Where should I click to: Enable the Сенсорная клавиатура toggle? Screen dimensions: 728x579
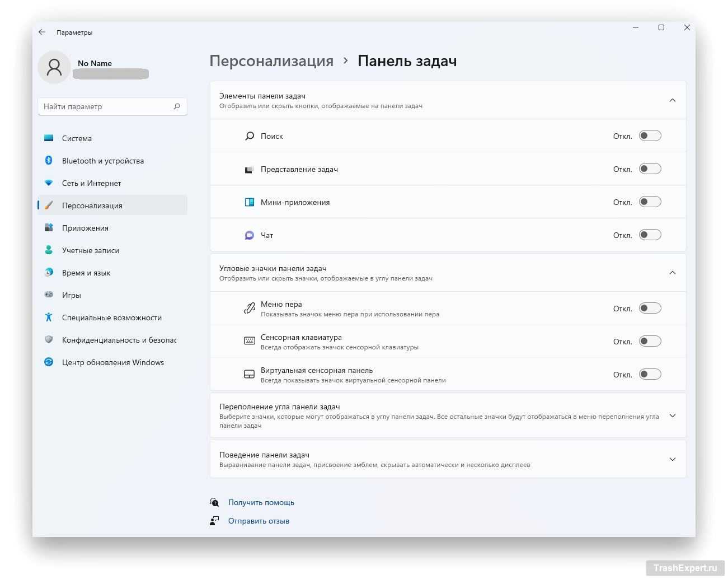click(650, 342)
